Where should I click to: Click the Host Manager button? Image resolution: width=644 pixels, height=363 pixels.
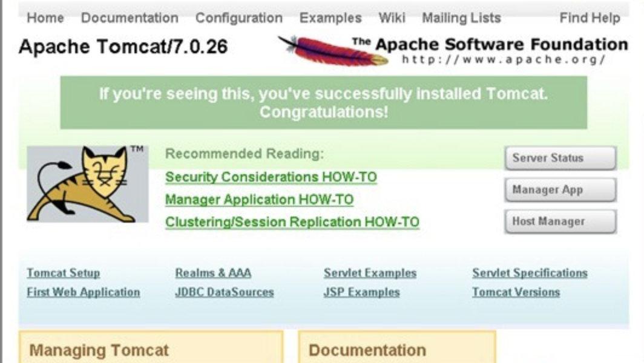[x=560, y=221]
